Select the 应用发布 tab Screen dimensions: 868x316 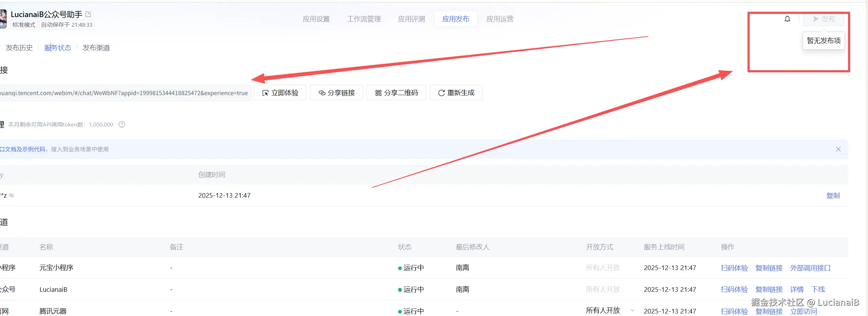tap(456, 19)
